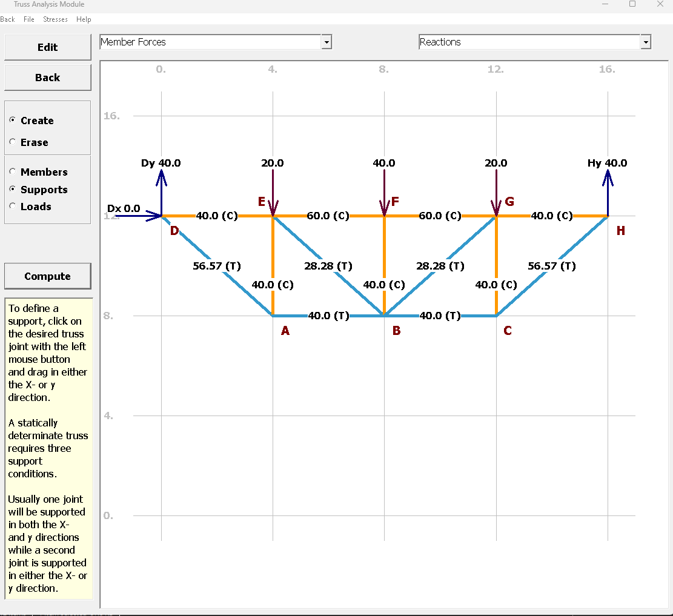Click joint label B
This screenshot has height=616, width=673.
397,331
